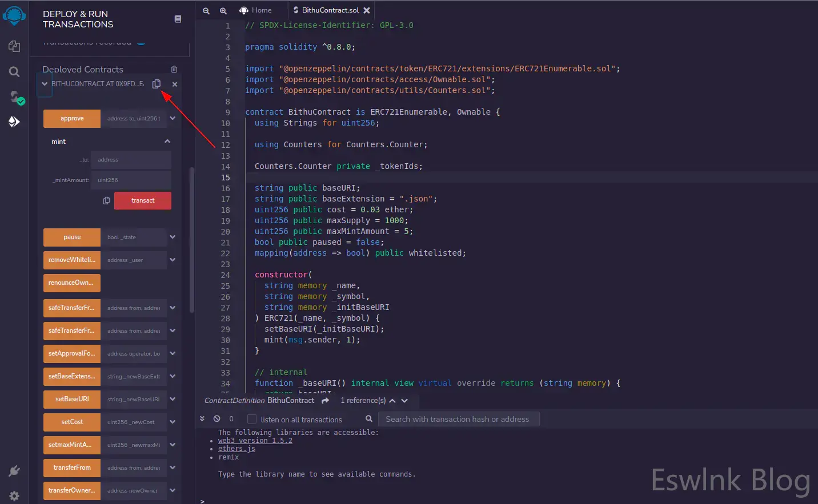This screenshot has width=818, height=504.
Task: Open the web3 version 1.5.2 link
Action: [255, 441]
